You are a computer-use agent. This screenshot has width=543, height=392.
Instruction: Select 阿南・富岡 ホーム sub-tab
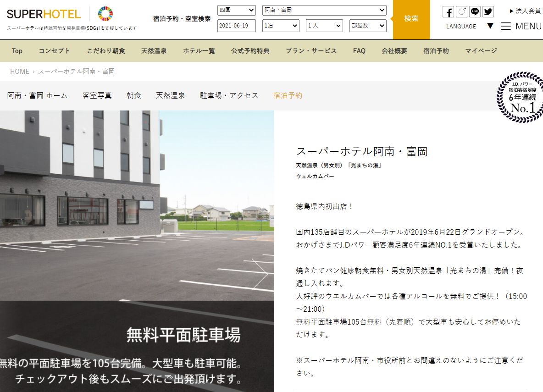[x=38, y=95]
